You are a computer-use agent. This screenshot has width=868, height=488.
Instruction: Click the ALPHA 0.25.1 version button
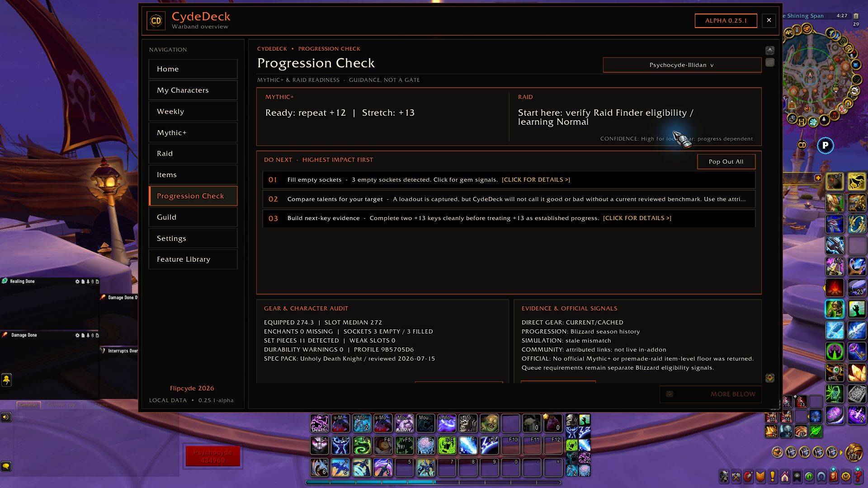726,21
